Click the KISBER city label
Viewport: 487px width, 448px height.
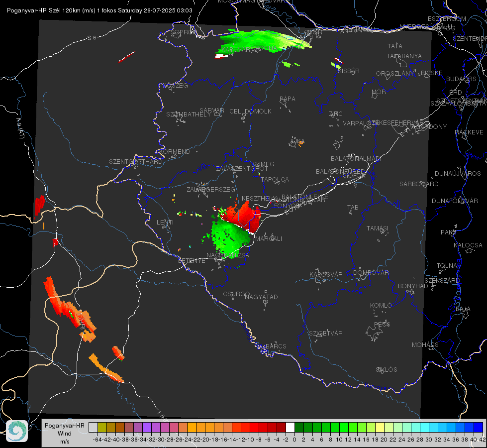349,71
